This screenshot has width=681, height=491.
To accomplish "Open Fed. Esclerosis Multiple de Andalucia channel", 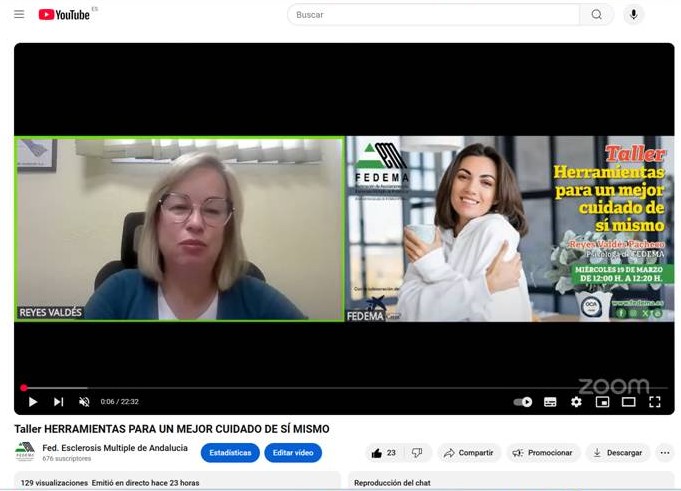I will click(115, 448).
